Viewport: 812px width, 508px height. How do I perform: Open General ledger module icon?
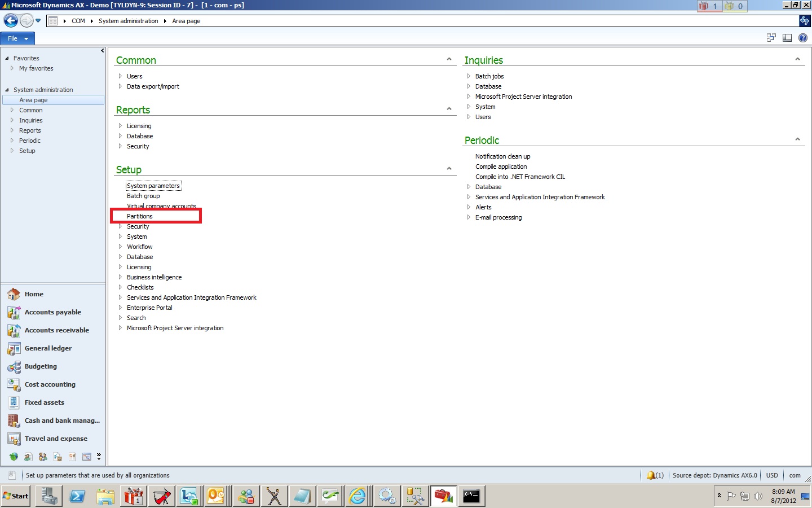pos(14,348)
